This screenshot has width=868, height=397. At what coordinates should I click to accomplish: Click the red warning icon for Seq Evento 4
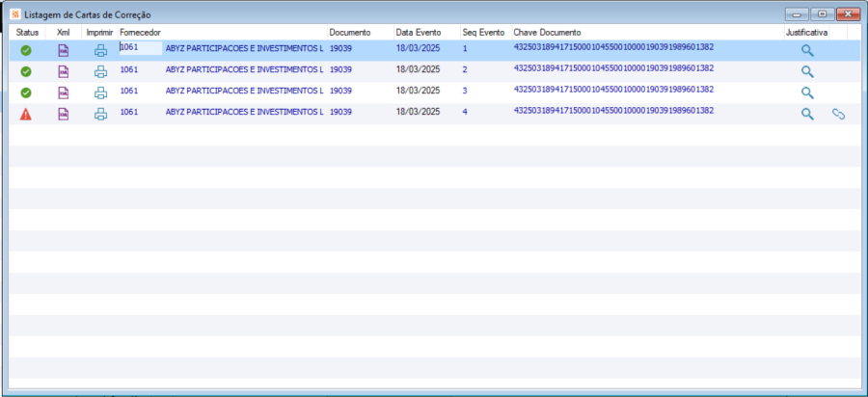(x=26, y=115)
